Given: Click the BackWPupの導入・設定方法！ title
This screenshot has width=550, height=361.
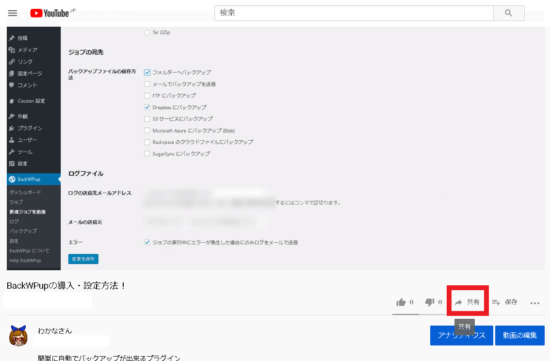Looking at the screenshot, I should click(x=66, y=286).
